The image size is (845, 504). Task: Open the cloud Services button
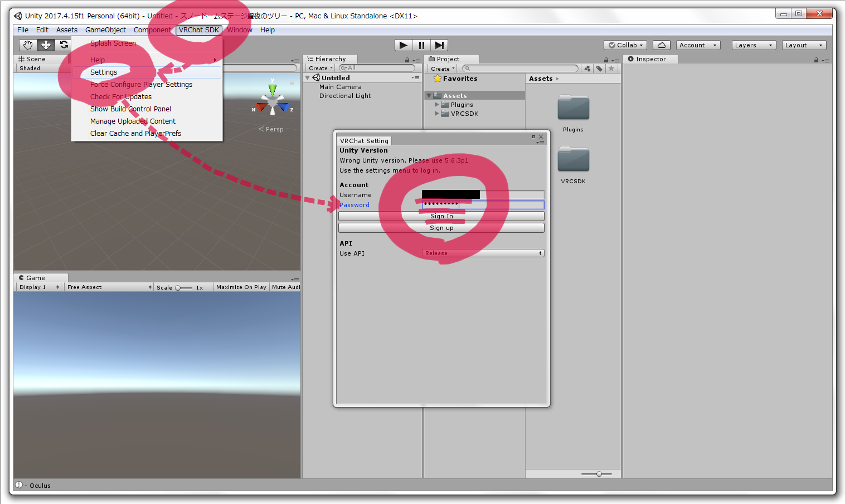tap(661, 45)
